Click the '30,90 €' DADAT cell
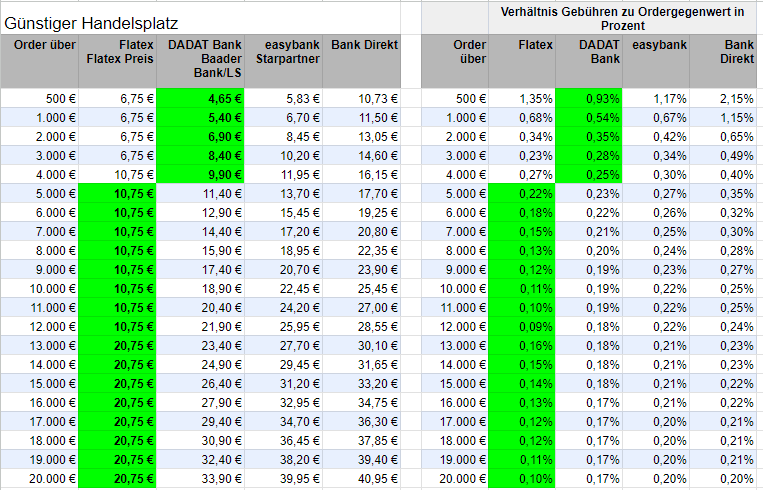Screen dimensions: 763x490 pyautogui.click(x=200, y=440)
